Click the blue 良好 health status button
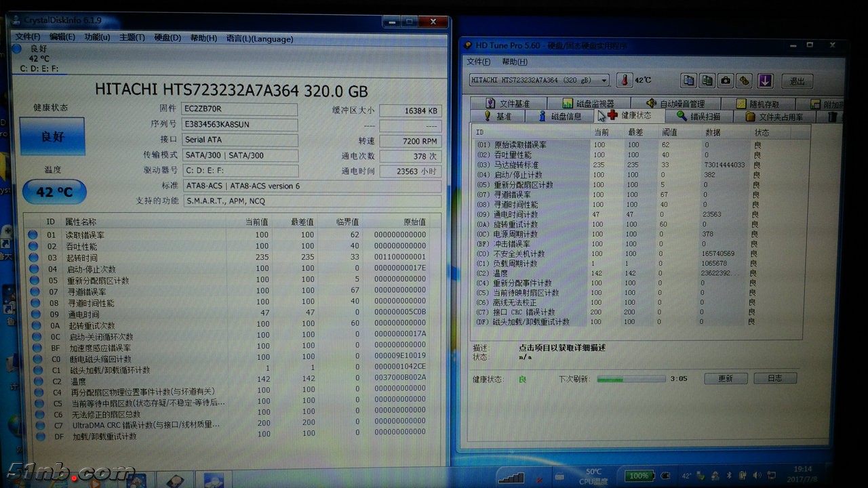 click(x=52, y=136)
